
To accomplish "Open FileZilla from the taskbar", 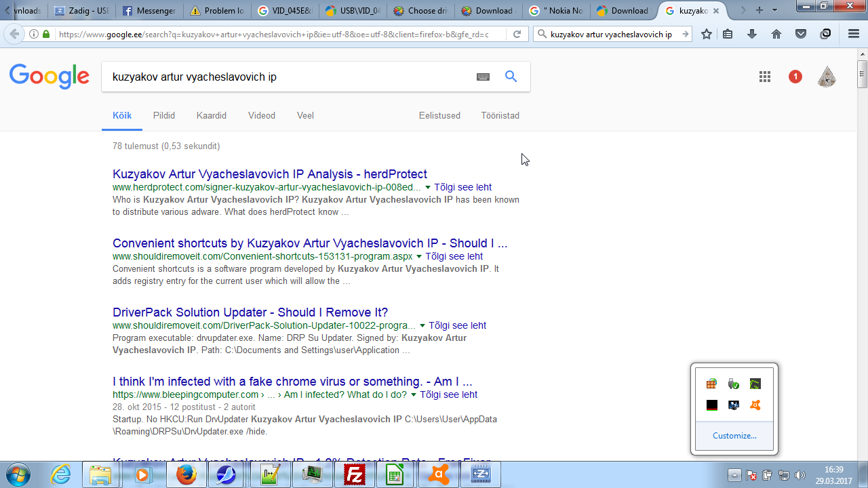I will coord(354,474).
